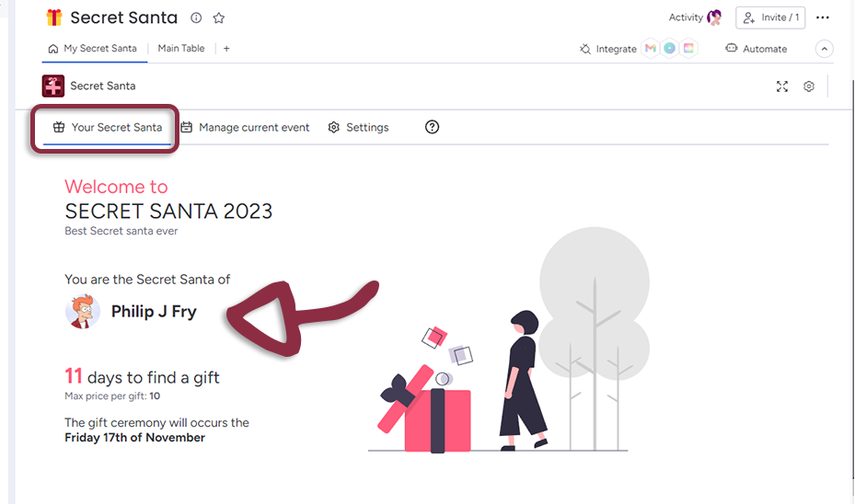Switch to the Main Table tab

click(x=180, y=49)
